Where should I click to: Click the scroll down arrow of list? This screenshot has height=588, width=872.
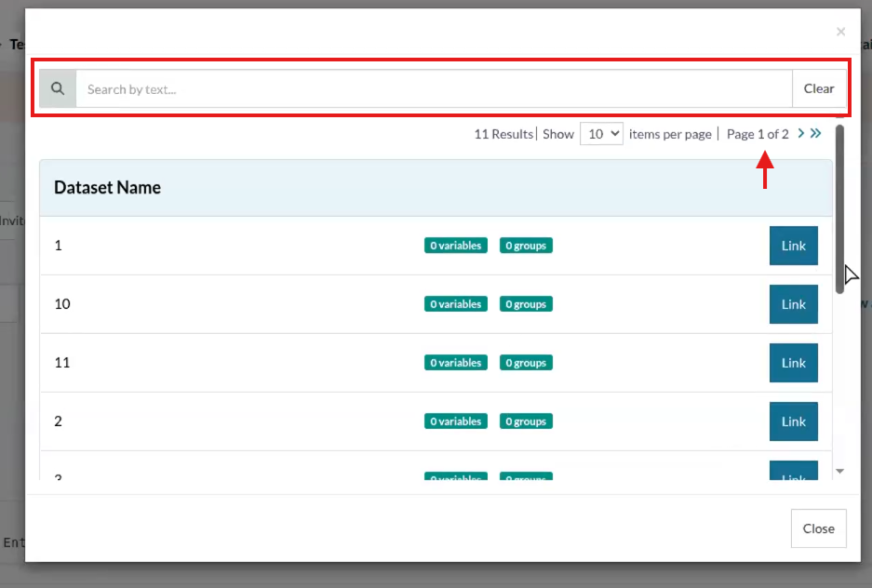[840, 472]
